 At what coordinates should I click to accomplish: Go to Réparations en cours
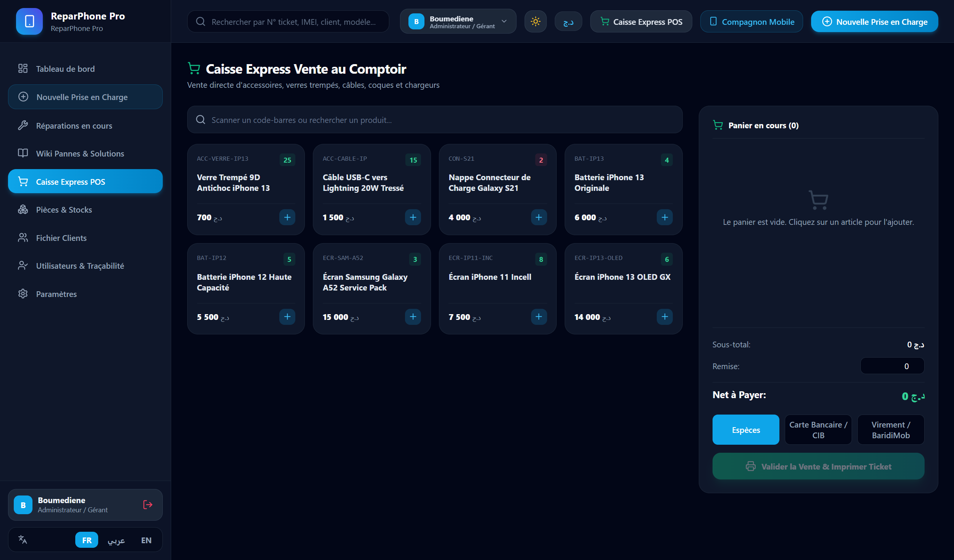[85, 125]
